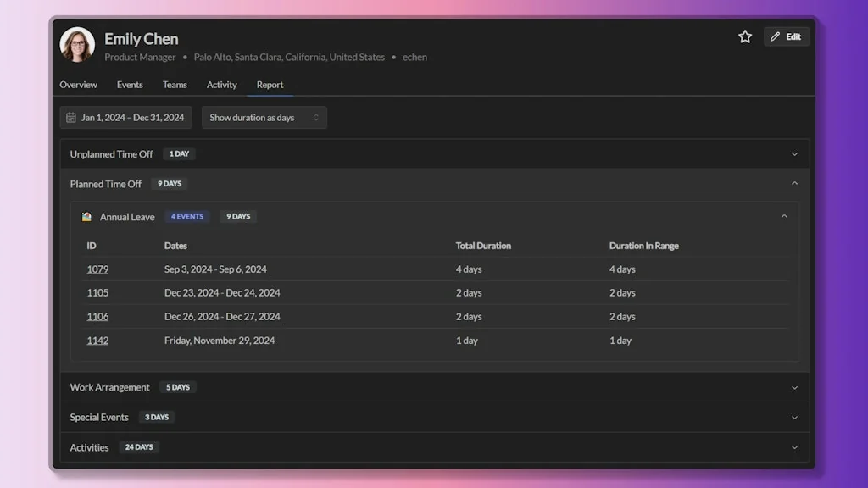
Task: Collapse the Annual Leave subsection
Action: pos(783,216)
